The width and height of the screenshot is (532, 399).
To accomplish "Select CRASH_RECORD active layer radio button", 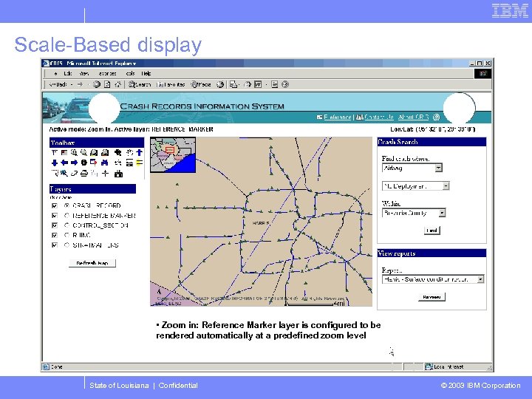I will coord(66,205).
